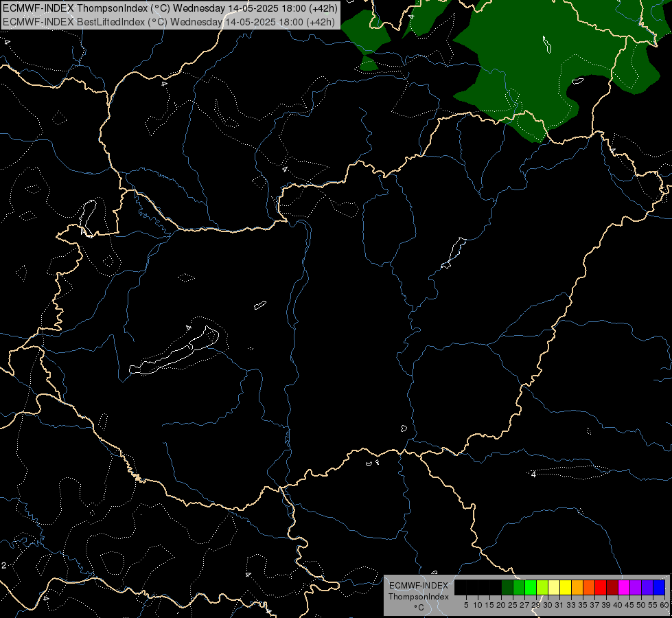
Task: Select the lime 29-30 legend swatch
Action: [x=542, y=587]
